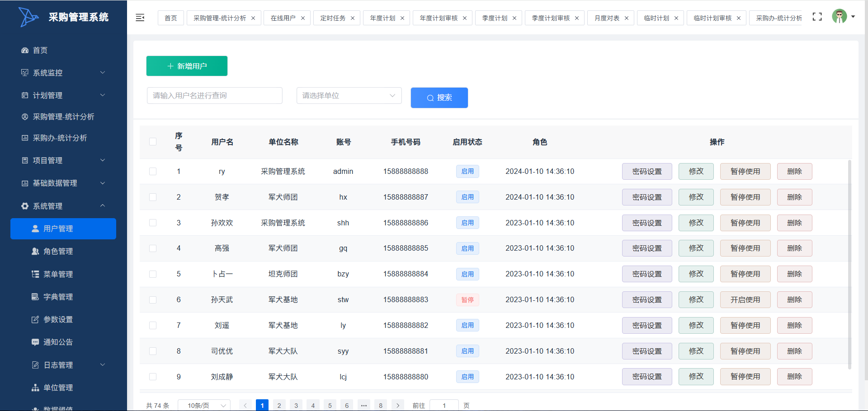The width and height of the screenshot is (868, 411).
Task: Close the 年度计划审核 tab
Action: coord(465,18)
